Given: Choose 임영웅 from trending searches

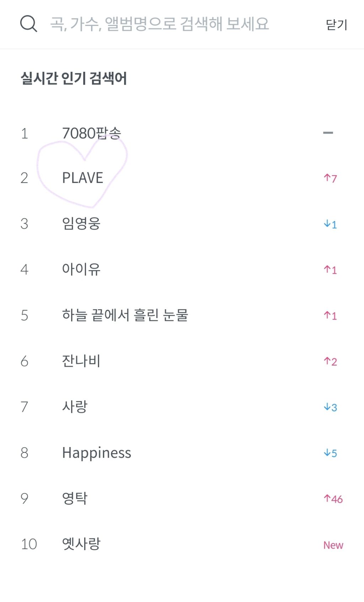Looking at the screenshot, I should [x=81, y=224].
